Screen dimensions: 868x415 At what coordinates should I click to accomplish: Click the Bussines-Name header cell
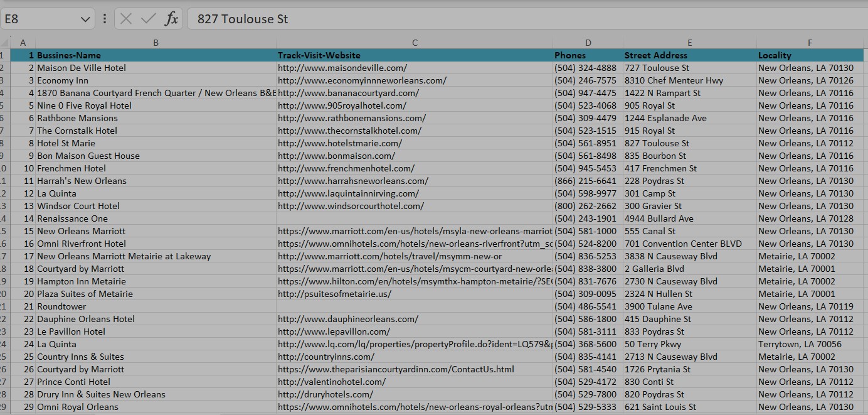[x=156, y=55]
